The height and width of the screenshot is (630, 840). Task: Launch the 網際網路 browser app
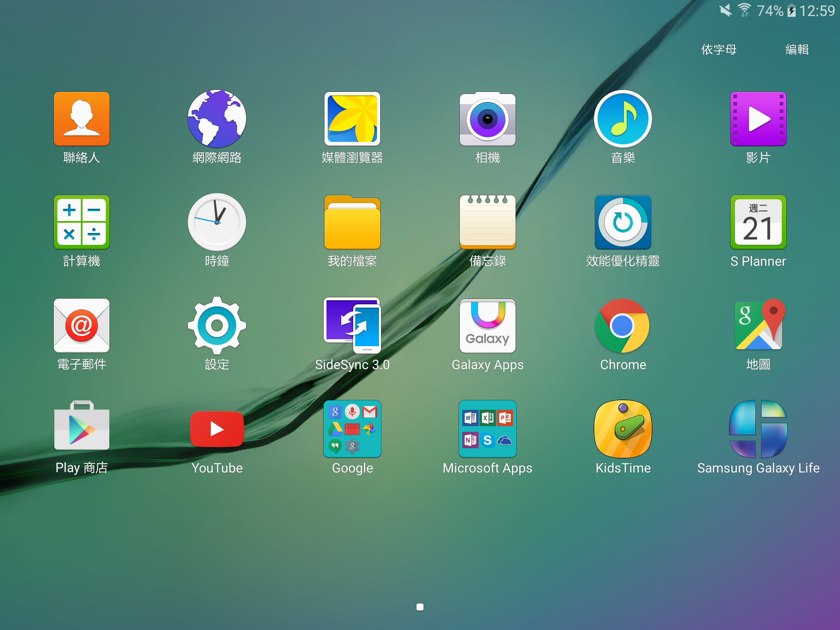pos(217,119)
